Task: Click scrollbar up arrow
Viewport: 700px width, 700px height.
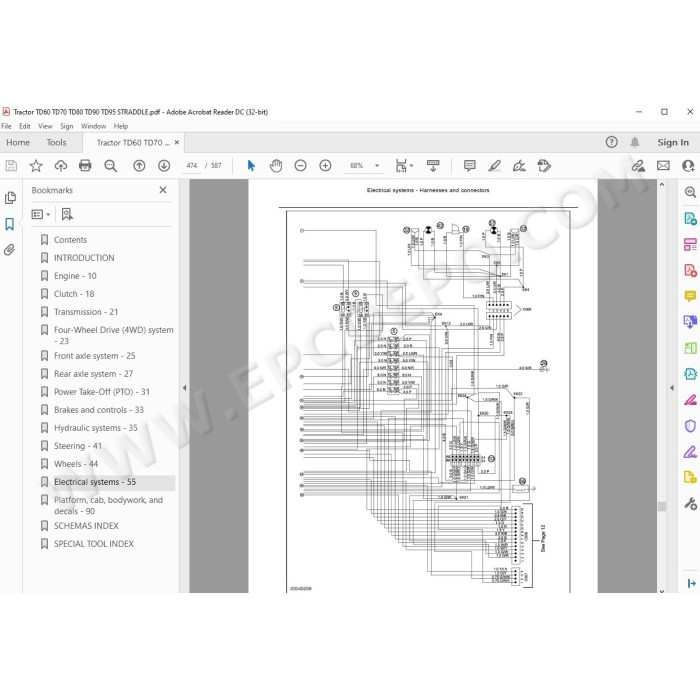Action: (x=662, y=184)
